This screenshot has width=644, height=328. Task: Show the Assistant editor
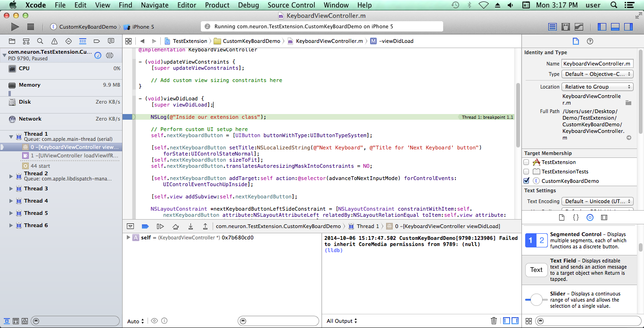[x=566, y=27]
